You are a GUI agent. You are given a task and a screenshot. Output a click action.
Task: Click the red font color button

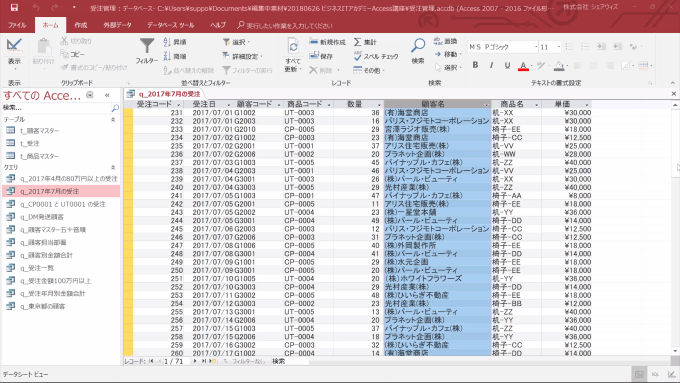[x=523, y=65]
